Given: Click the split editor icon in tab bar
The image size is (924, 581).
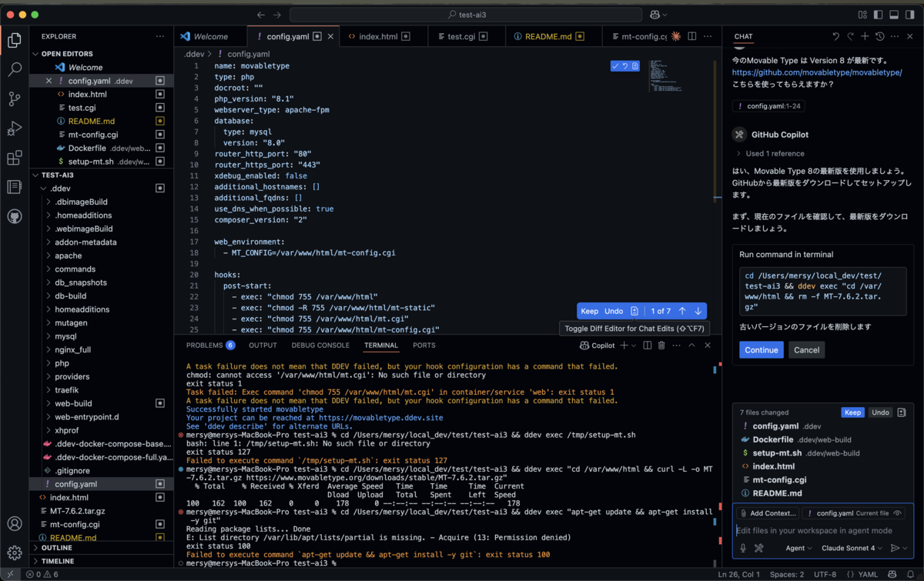Looking at the screenshot, I should (x=693, y=36).
